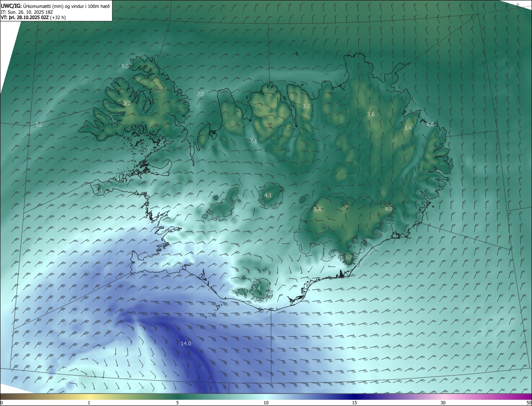Click the 6.6 value label

point(430,125)
